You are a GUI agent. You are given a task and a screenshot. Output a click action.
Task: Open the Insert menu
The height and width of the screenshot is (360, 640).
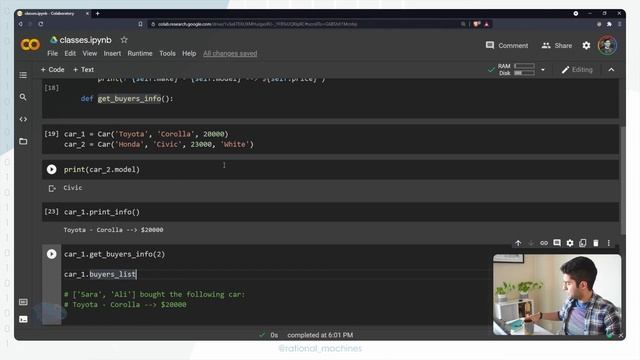pyautogui.click(x=112, y=53)
